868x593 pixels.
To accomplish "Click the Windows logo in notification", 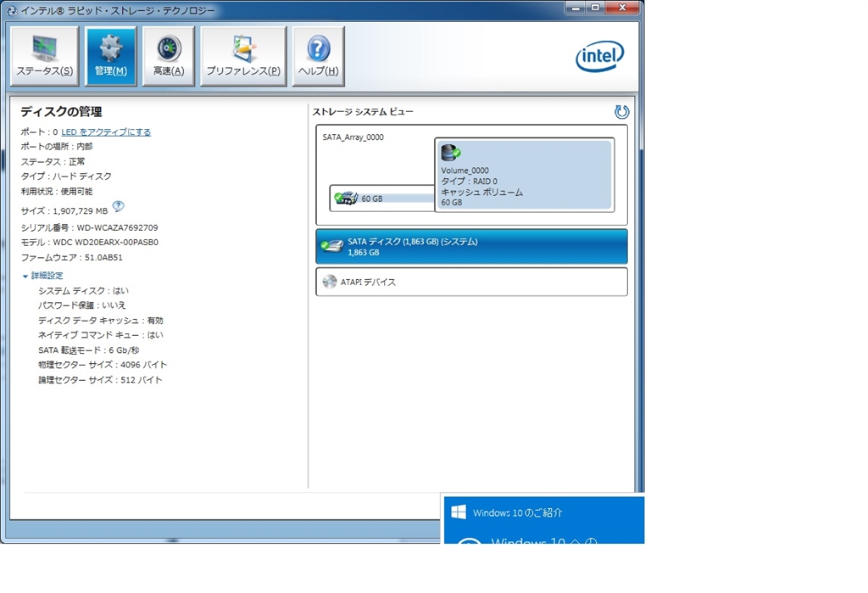I will tap(459, 512).
